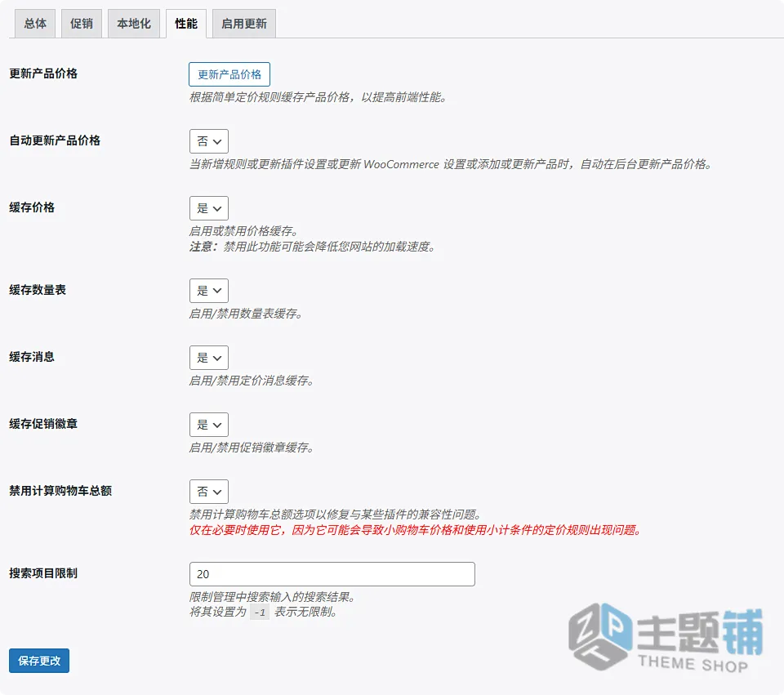Viewport: 784px width, 695px height.
Task: Open the 缓存促销徽章 dropdown
Action: pyautogui.click(x=209, y=425)
